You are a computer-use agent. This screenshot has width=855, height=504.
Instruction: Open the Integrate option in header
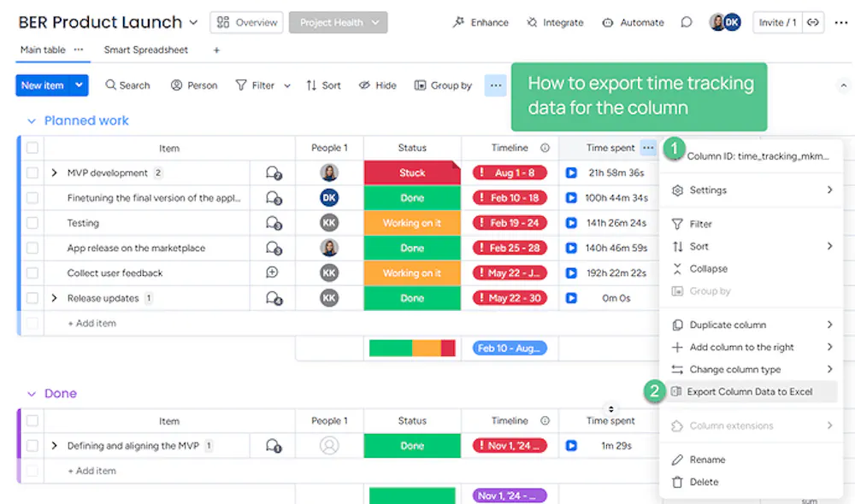pos(555,22)
